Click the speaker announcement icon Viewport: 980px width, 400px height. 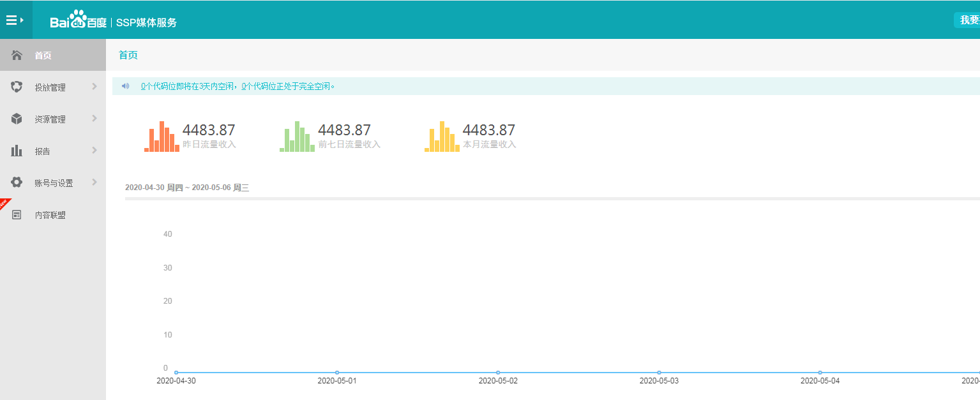click(126, 85)
